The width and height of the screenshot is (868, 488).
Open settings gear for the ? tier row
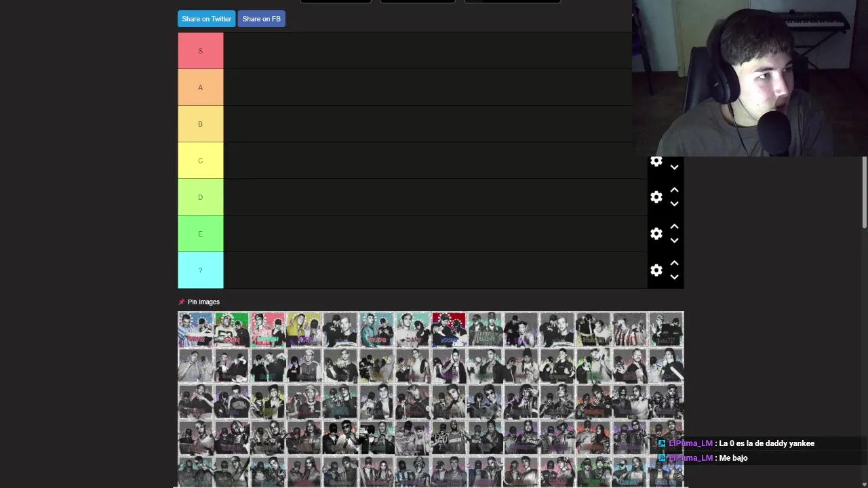coord(656,270)
